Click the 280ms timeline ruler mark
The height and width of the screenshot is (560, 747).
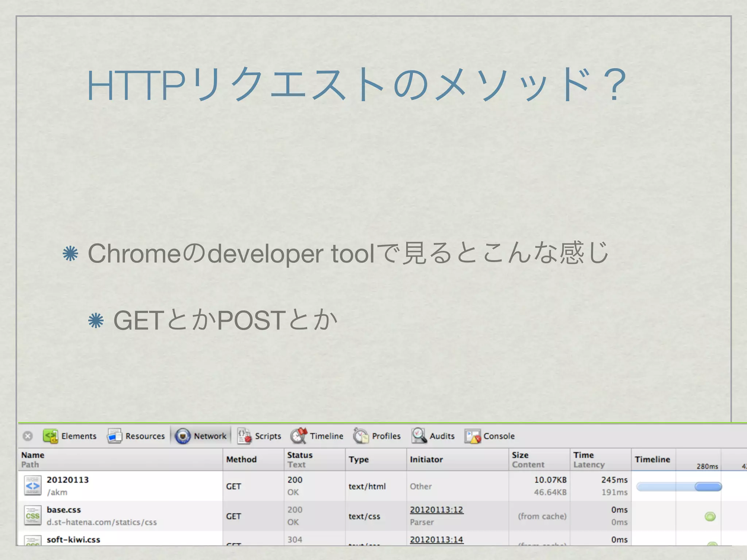pos(707,466)
